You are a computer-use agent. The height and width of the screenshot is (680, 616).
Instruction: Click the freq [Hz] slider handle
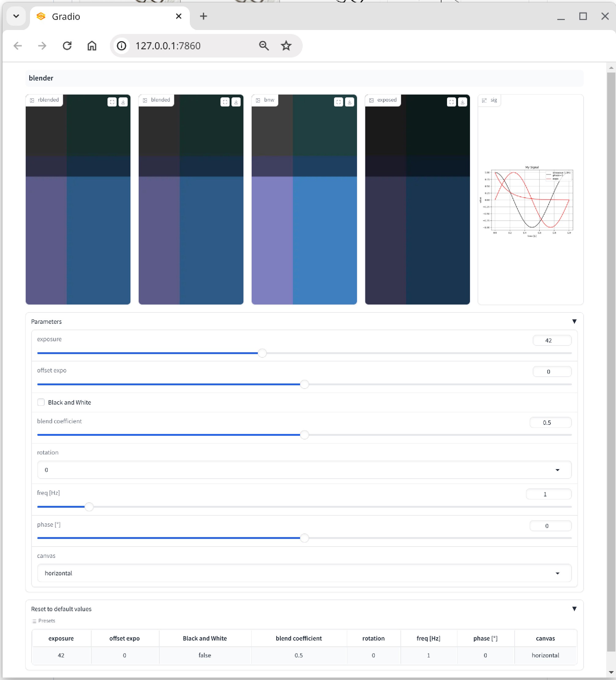[89, 506]
